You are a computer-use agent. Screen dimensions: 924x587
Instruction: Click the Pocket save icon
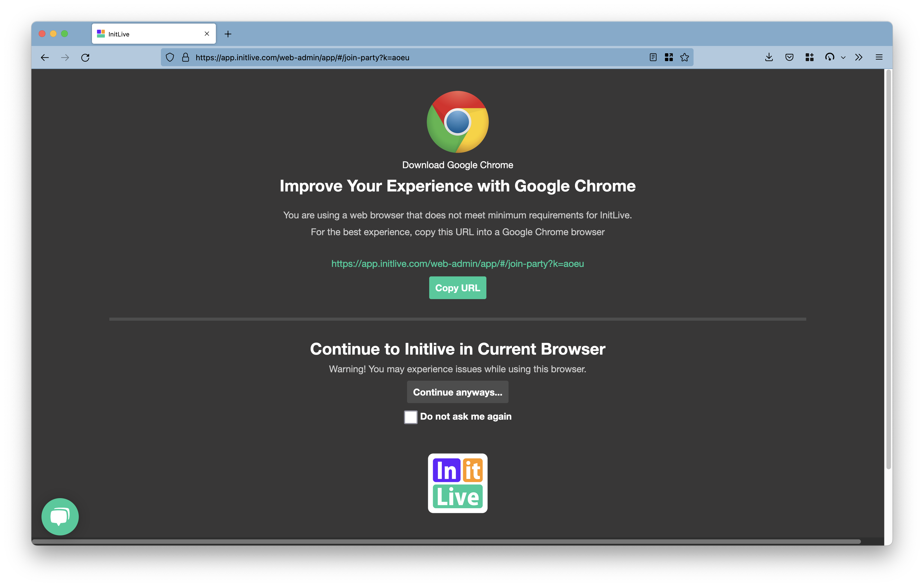click(x=789, y=57)
